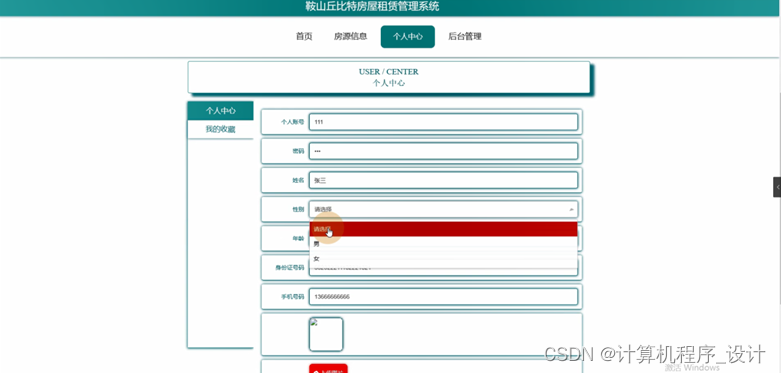
Task: Choose 请选择 option in gender list
Action: pyautogui.click(x=443, y=229)
